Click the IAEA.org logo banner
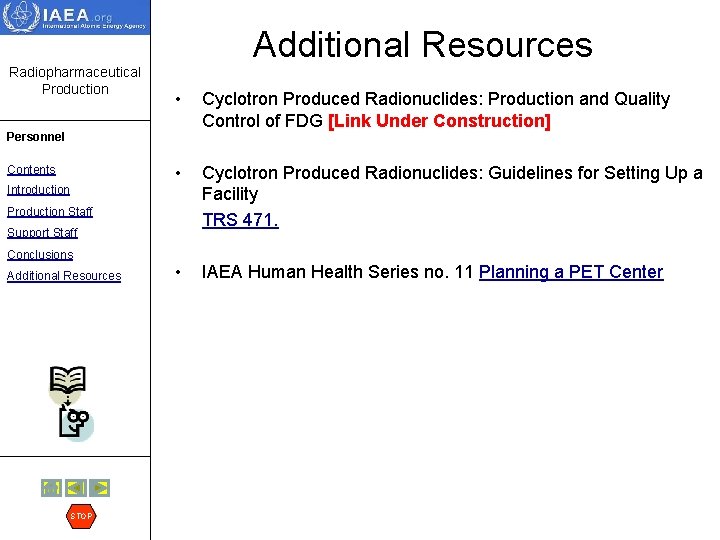The width and height of the screenshot is (720, 540). 75,17
